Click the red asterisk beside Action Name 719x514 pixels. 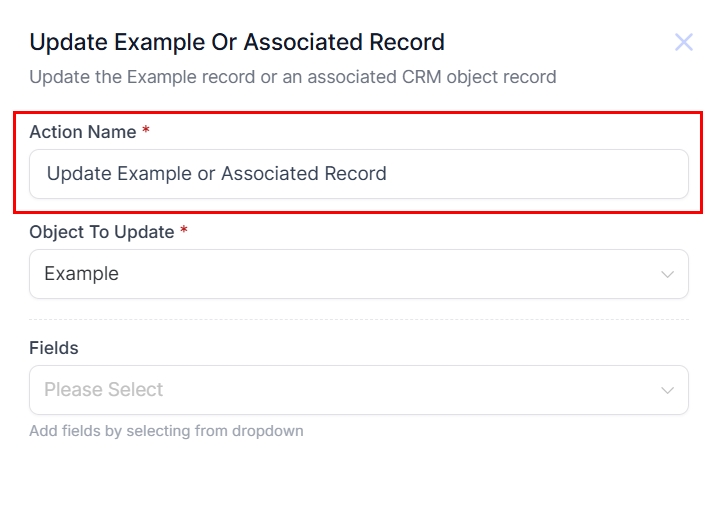pos(146,132)
